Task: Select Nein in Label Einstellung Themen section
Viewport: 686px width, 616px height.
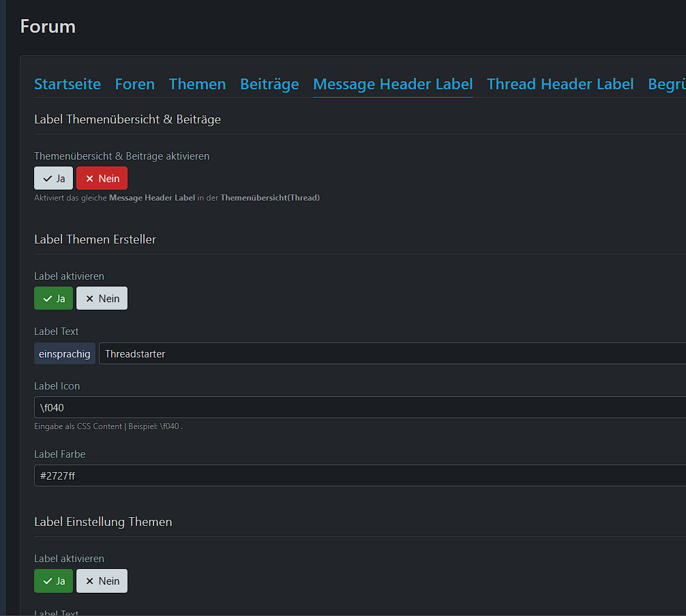Action: point(102,581)
